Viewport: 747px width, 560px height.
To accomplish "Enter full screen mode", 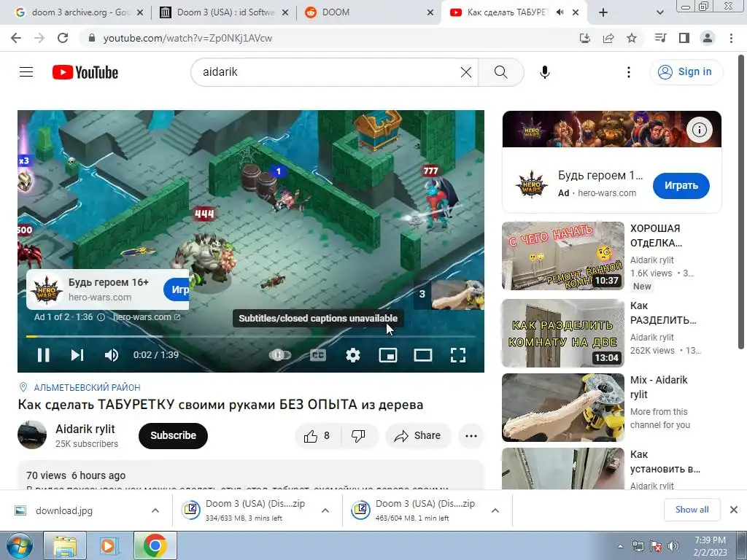I will click(458, 355).
